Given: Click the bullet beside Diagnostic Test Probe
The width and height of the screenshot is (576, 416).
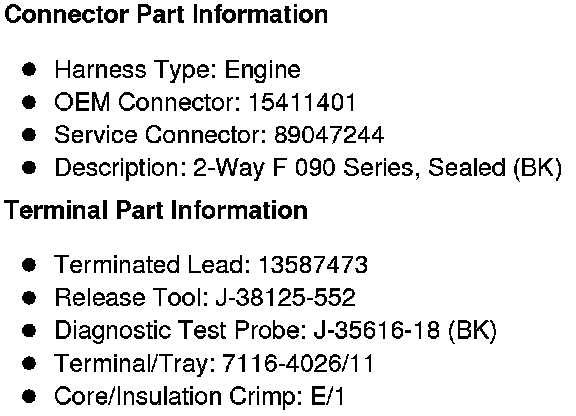Looking at the screenshot, I should tap(29, 330).
